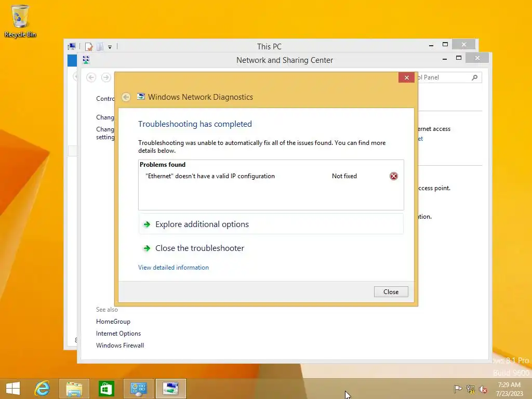Click the search magnifier in Control Panel

pyautogui.click(x=475, y=77)
